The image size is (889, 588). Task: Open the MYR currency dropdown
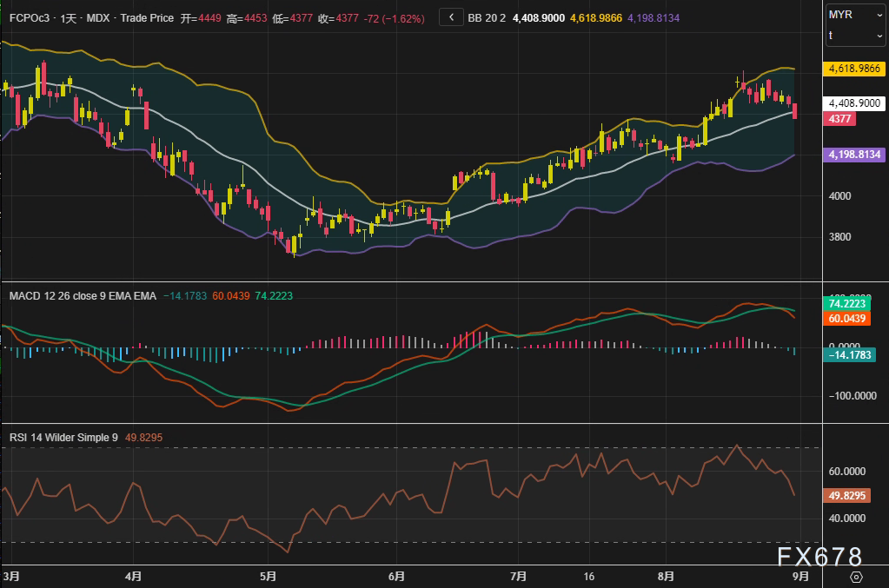[854, 15]
